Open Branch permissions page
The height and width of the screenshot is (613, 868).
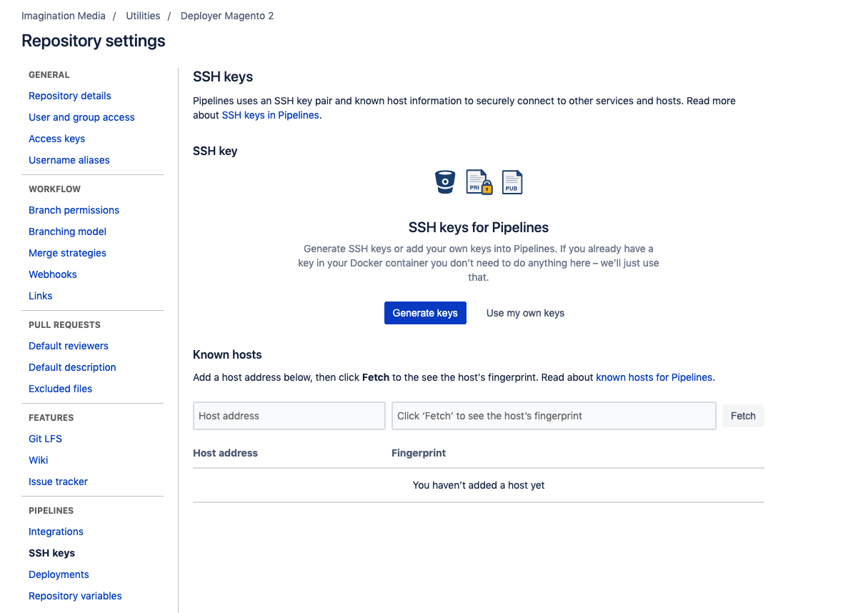point(74,210)
